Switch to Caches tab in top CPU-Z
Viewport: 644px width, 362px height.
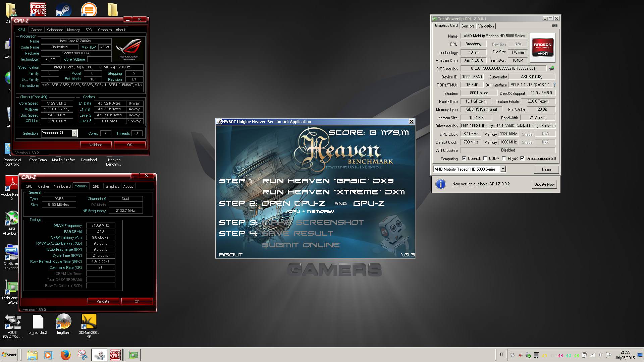pyautogui.click(x=37, y=30)
